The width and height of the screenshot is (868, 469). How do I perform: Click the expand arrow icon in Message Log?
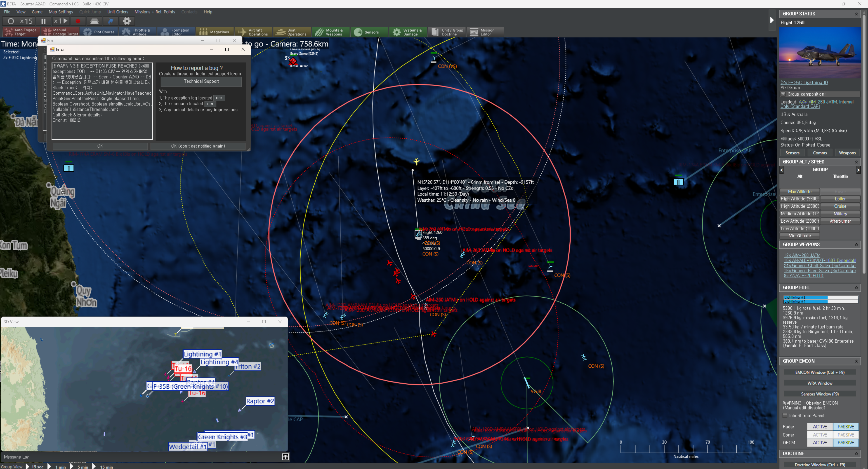point(285,457)
